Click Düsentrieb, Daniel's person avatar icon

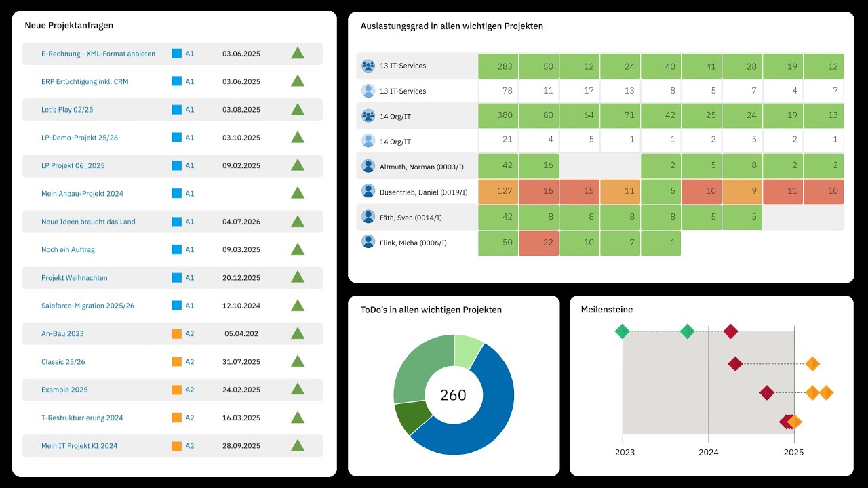coord(368,191)
